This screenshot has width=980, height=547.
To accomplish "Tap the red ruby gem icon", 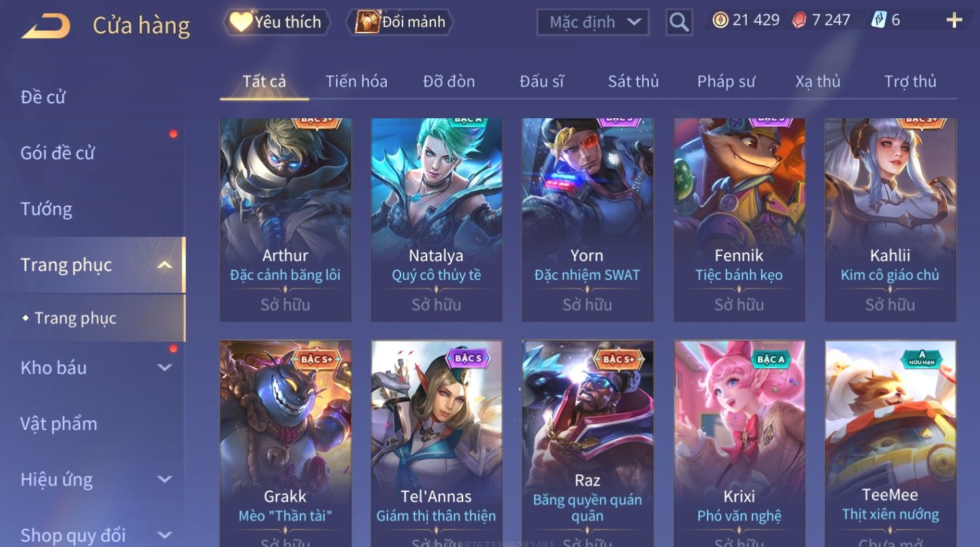I will pyautogui.click(x=800, y=20).
